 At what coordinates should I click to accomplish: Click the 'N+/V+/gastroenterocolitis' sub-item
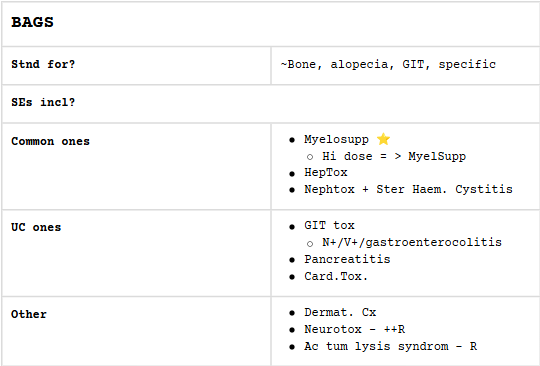(x=412, y=242)
